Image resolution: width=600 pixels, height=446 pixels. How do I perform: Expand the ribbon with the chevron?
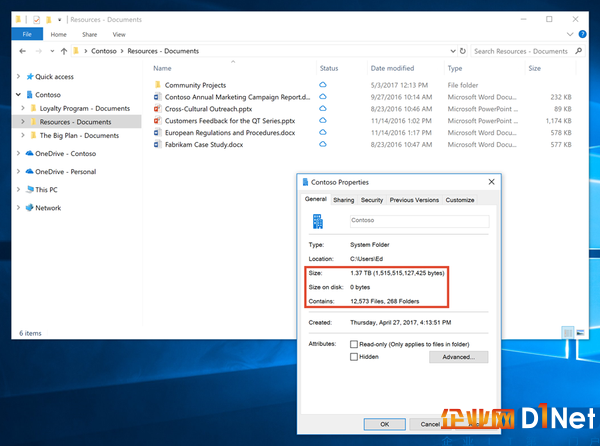coord(570,34)
